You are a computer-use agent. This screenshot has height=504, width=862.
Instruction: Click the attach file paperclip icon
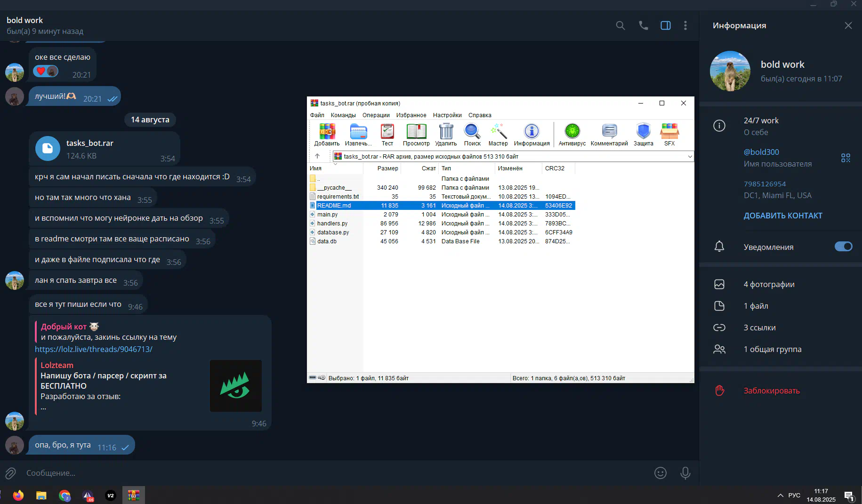(10, 473)
